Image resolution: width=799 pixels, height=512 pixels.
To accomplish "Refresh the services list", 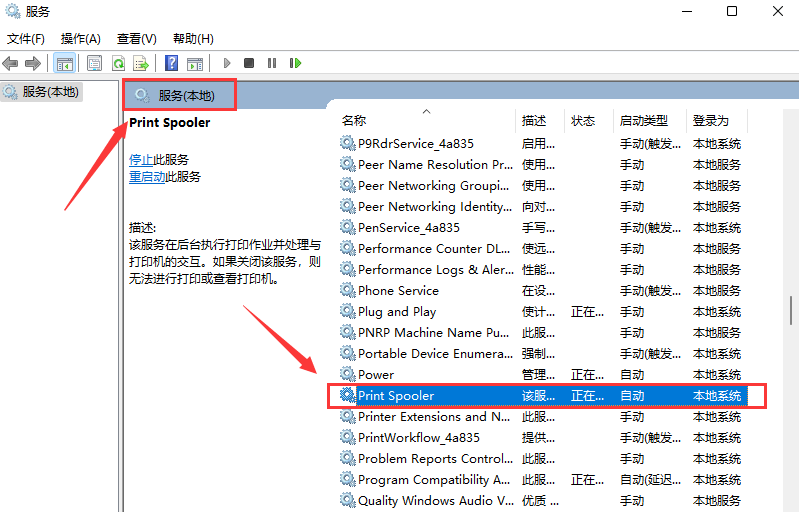I will pos(118,63).
